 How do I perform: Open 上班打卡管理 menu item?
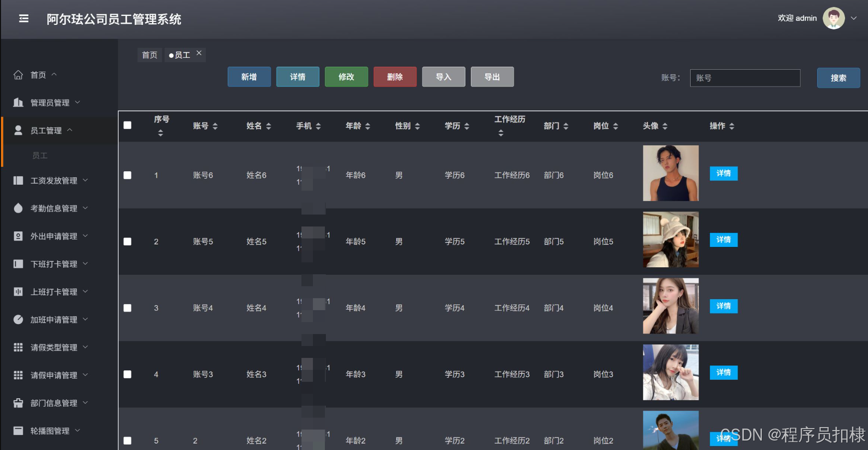click(x=54, y=292)
